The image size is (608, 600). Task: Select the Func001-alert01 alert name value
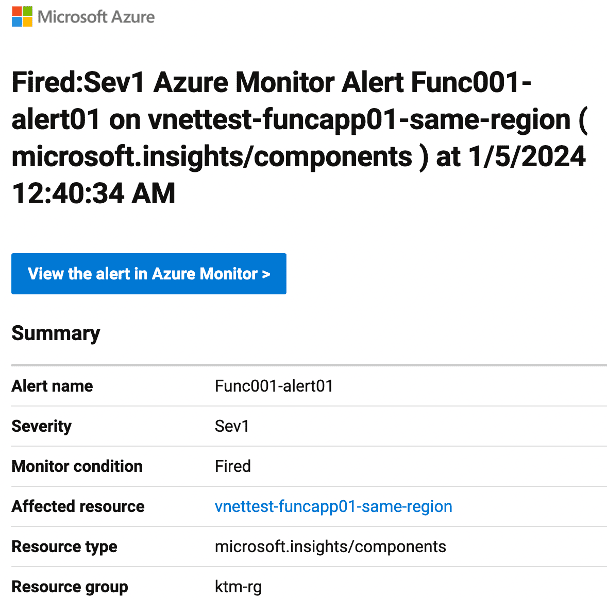274,386
